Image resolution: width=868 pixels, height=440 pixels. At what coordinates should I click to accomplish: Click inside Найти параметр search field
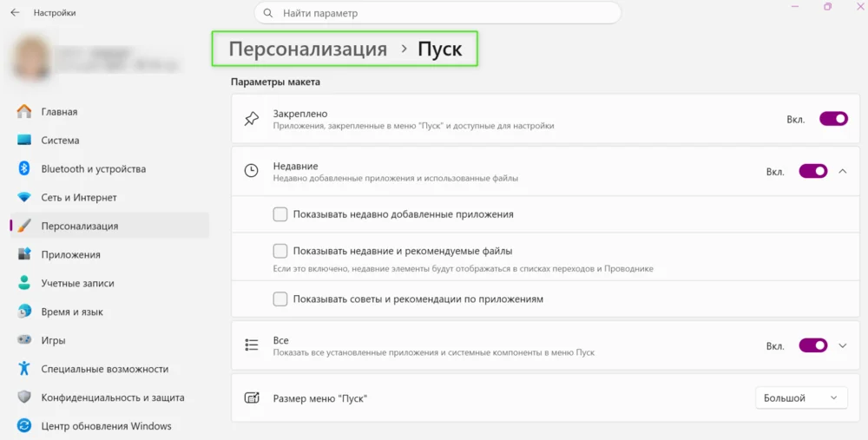point(437,13)
